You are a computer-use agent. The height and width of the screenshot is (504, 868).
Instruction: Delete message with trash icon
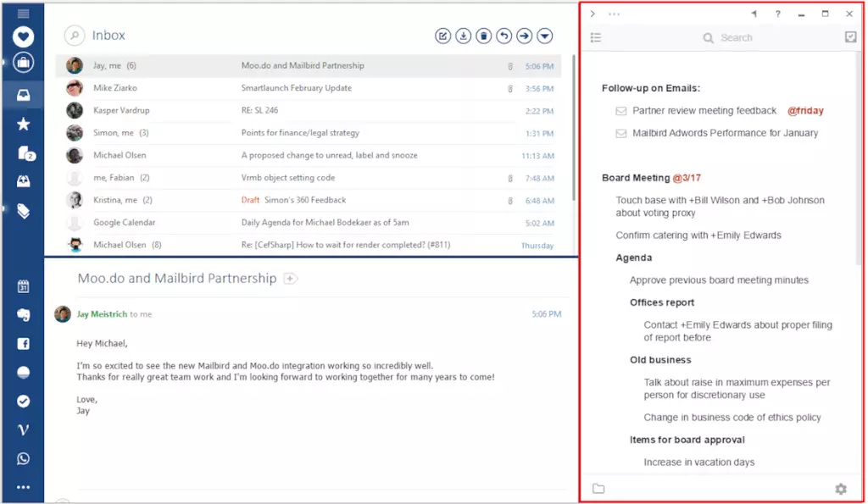483,36
